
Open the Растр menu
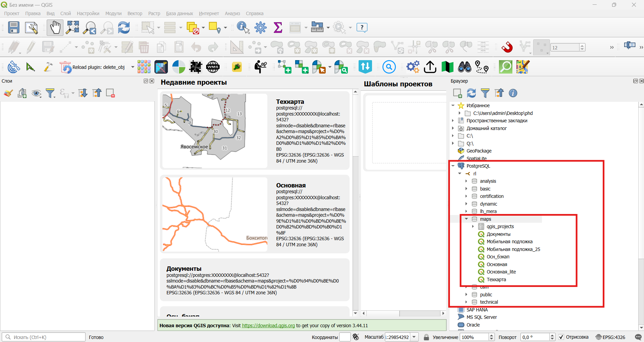[154, 13]
